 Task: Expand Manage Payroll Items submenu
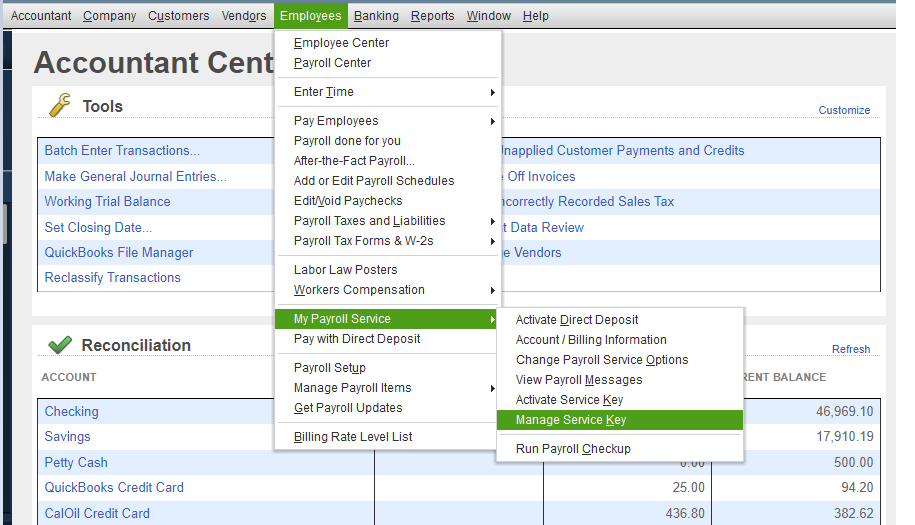point(352,388)
